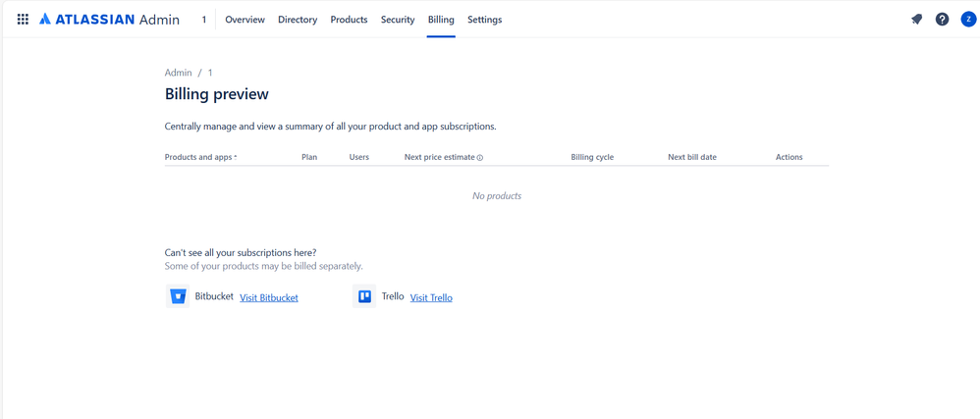Open notifications megaphone icon

pyautogui.click(x=916, y=20)
